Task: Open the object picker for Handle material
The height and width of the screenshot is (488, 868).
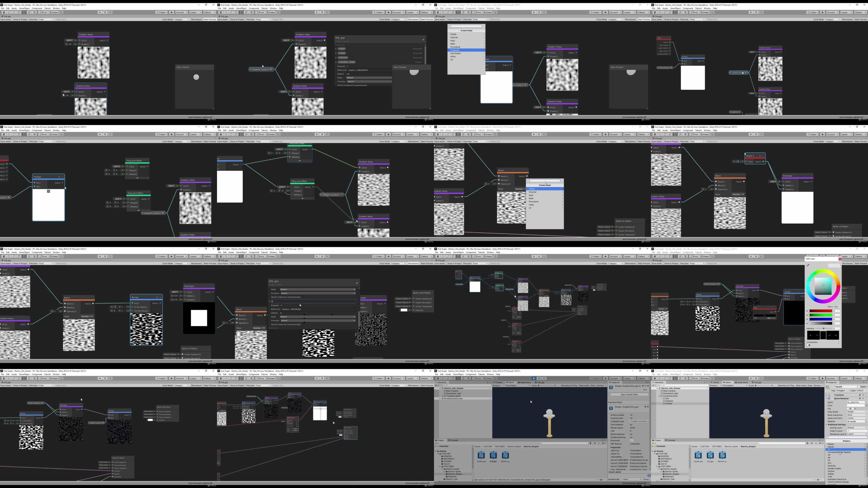Action: click(866, 422)
